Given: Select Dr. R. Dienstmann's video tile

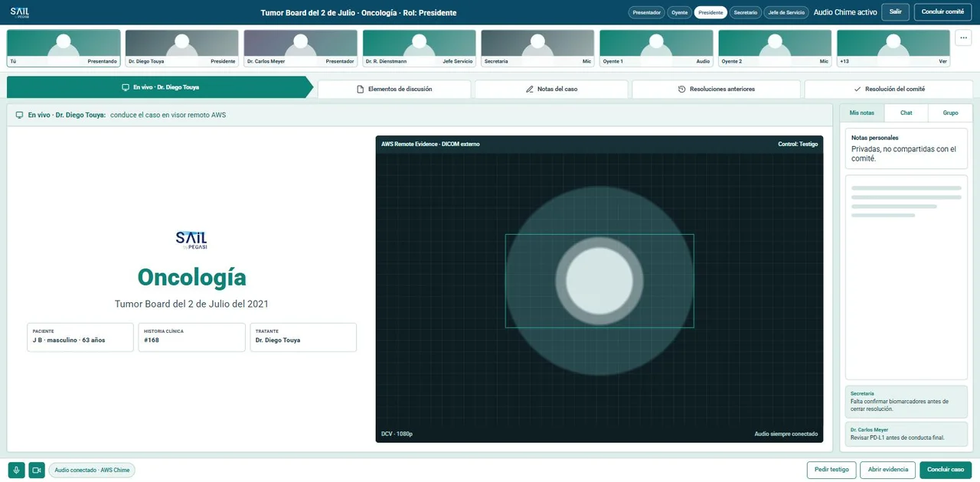Looking at the screenshot, I should tap(420, 48).
